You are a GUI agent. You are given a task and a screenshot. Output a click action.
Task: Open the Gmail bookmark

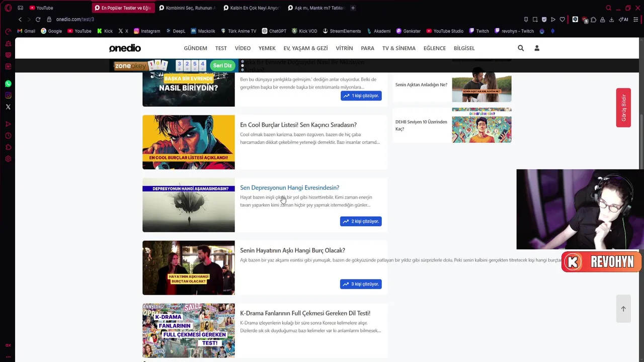(x=26, y=31)
